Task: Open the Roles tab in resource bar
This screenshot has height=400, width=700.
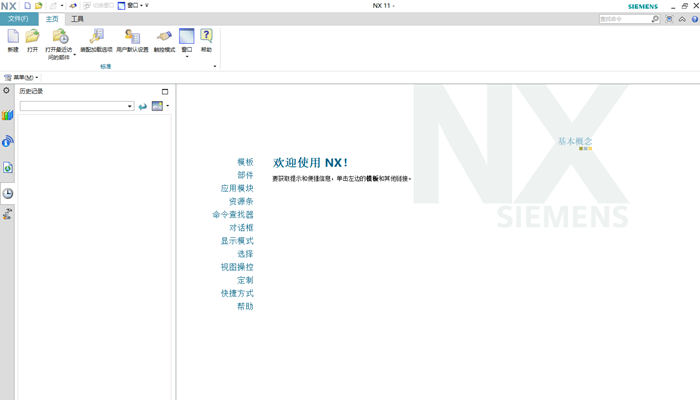Action: pyautogui.click(x=8, y=214)
